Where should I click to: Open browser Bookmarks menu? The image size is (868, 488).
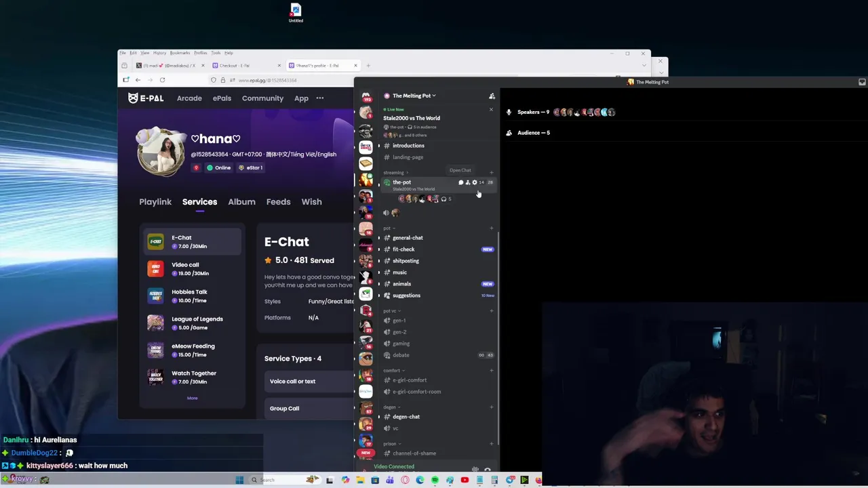point(180,53)
